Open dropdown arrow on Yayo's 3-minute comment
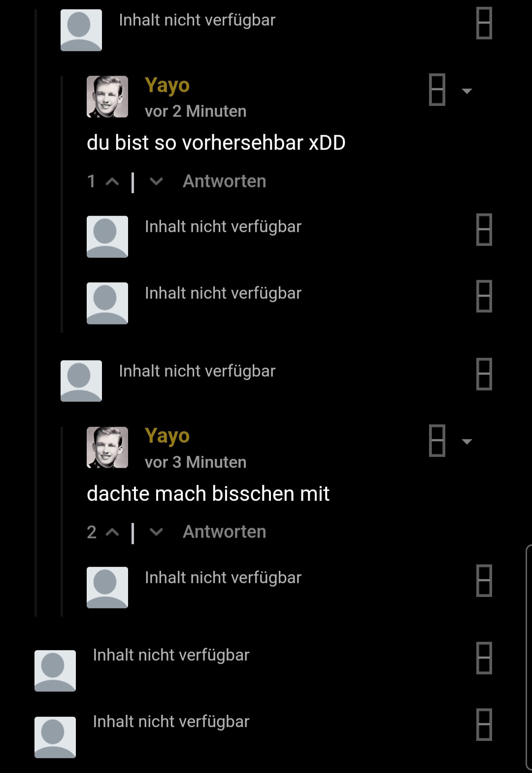The height and width of the screenshot is (773, 532). pos(466,441)
